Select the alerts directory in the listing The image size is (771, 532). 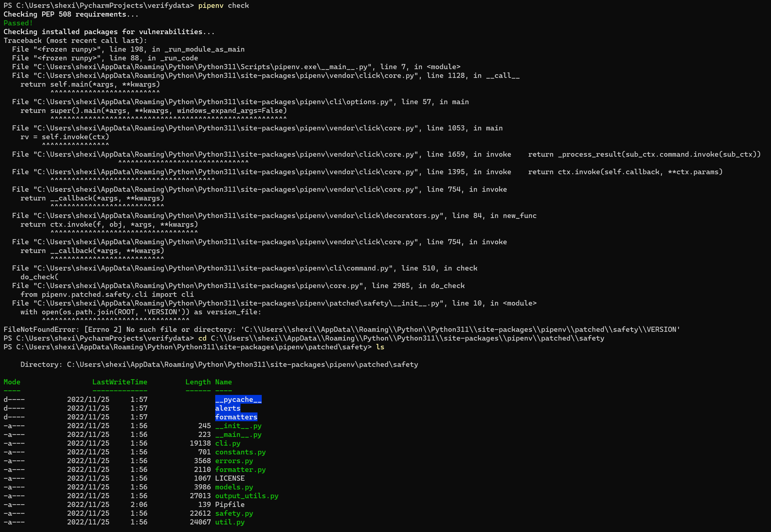tap(228, 408)
